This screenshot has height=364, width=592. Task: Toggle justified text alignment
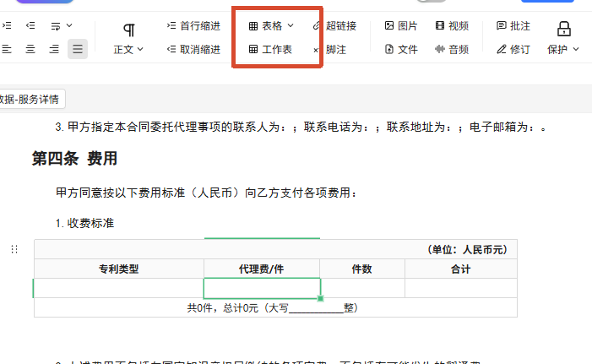coord(78,49)
